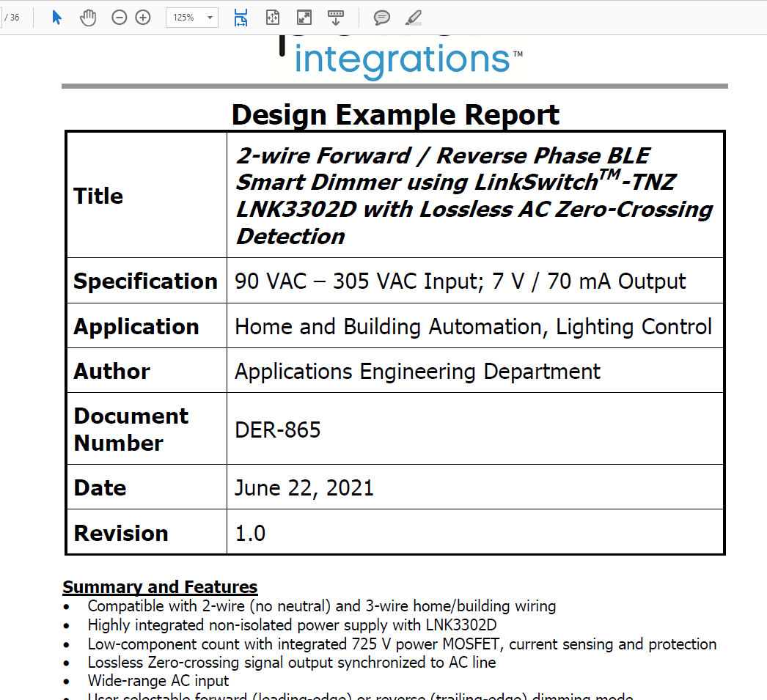Click the 'Title' row label
Viewport: 767px width, 700px height.
pyautogui.click(x=98, y=196)
